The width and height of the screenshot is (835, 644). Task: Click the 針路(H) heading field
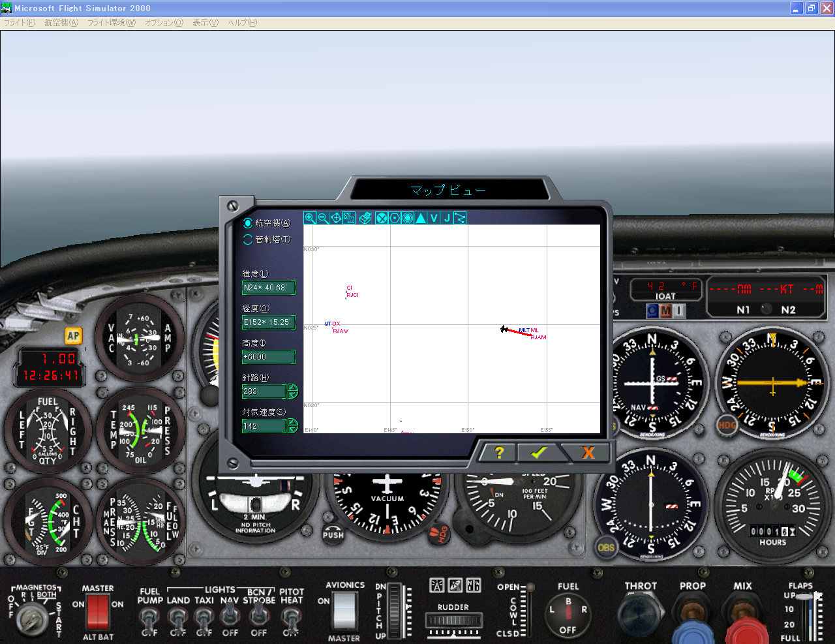click(x=264, y=391)
